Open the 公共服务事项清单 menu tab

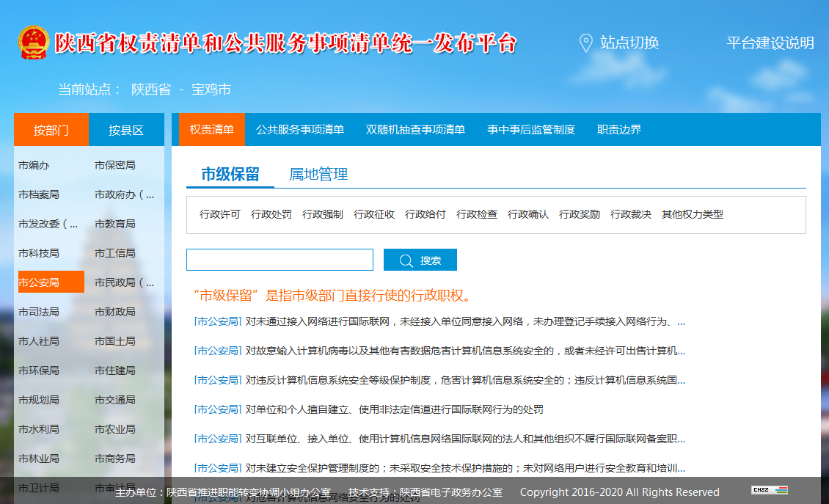click(300, 130)
